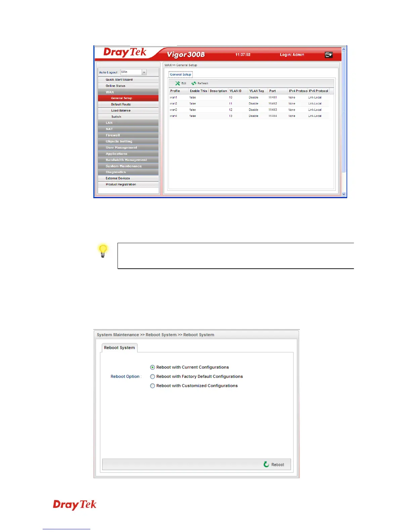Sort by Profile column header
The width and height of the screenshot is (411, 532).
coord(179,91)
